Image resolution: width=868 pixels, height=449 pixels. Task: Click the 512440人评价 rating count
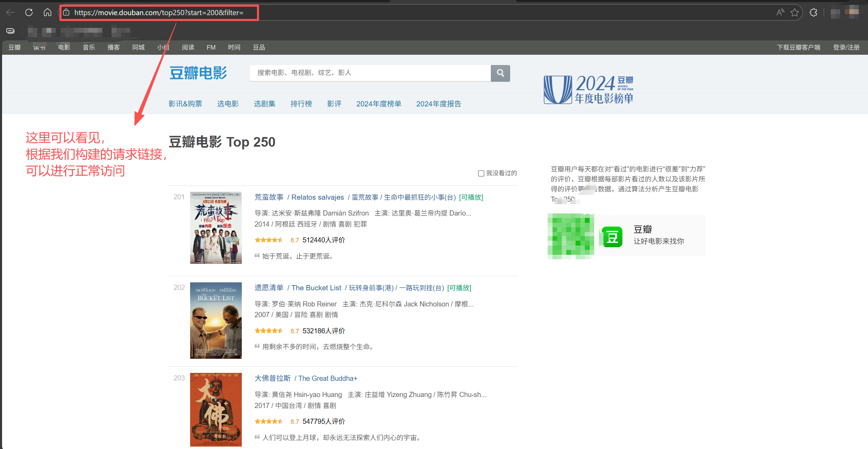324,240
